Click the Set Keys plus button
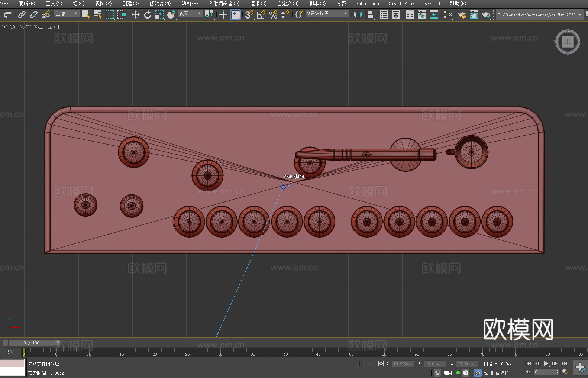 [580, 368]
